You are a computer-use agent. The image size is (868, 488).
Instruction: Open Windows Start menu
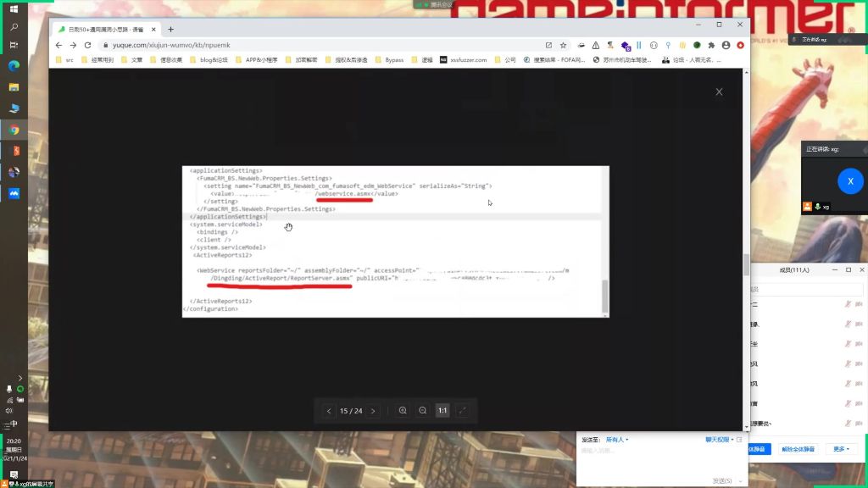click(14, 8)
